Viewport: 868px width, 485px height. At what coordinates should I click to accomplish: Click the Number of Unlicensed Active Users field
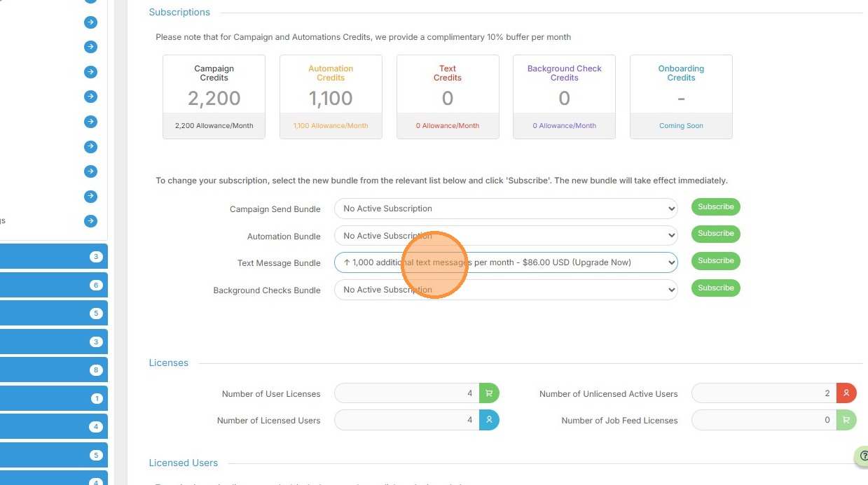click(763, 393)
